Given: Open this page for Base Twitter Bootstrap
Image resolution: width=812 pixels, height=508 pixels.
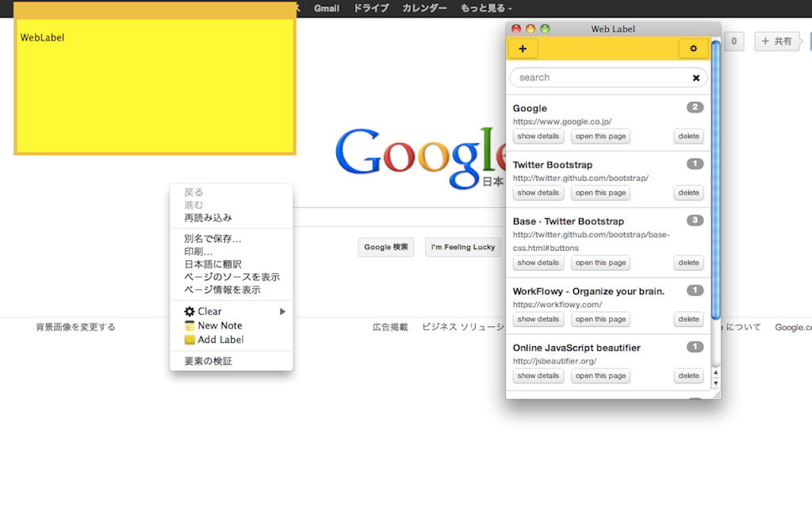Looking at the screenshot, I should click(x=601, y=263).
